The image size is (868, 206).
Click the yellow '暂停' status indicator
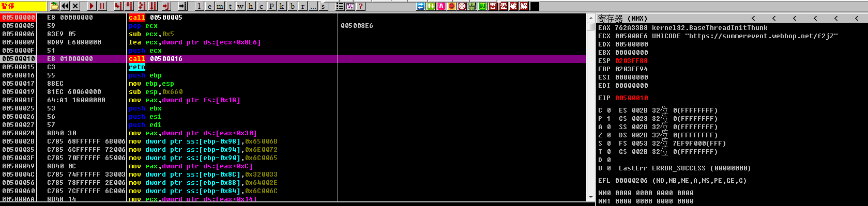24,6
